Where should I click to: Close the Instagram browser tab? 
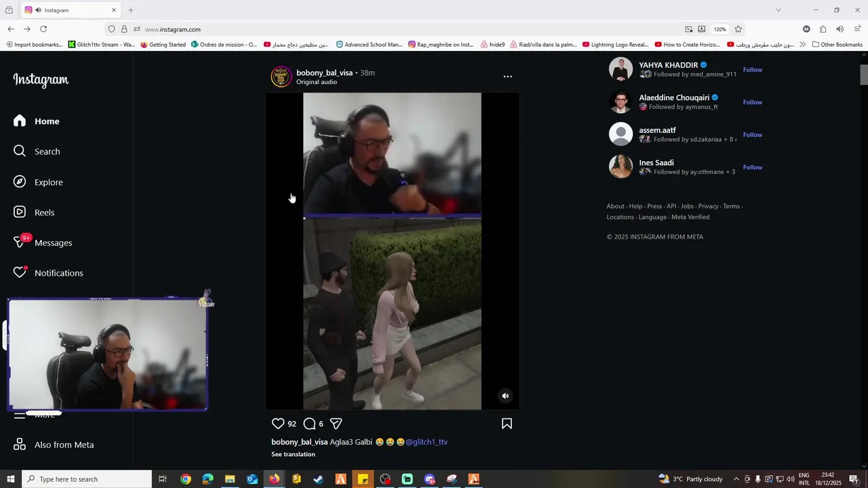pyautogui.click(x=114, y=10)
